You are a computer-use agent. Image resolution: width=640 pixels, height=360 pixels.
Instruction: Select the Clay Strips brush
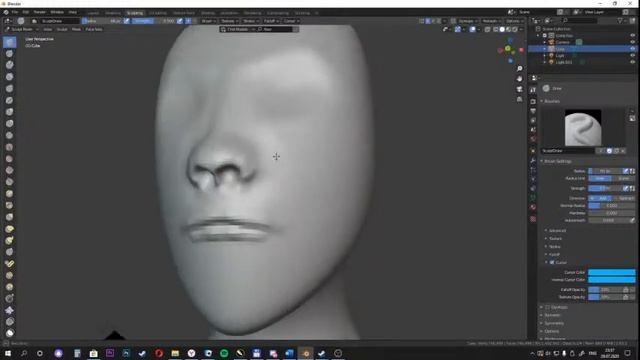[x=10, y=77]
